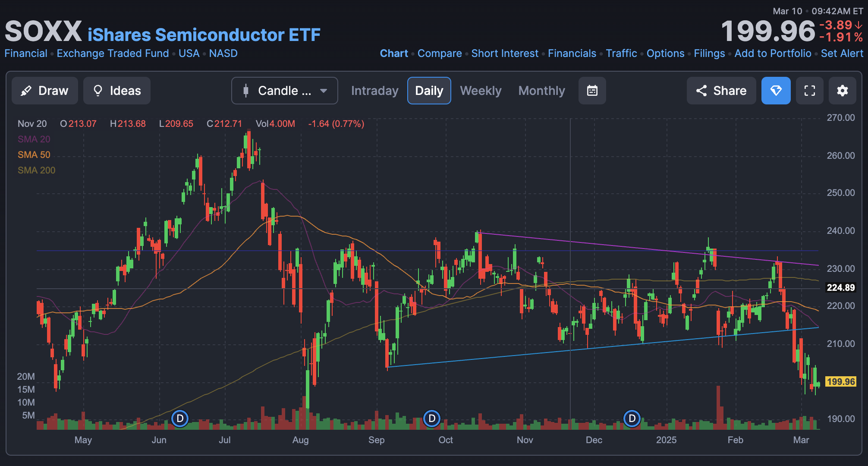Open the calendar date range icon
The width and height of the screenshot is (868, 466).
(x=592, y=91)
